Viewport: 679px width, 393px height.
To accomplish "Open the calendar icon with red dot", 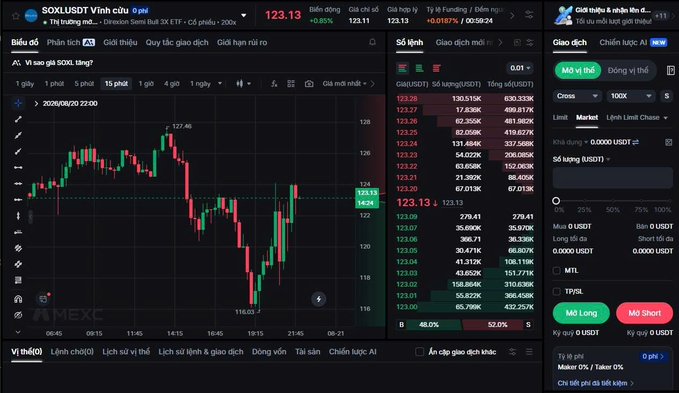I will [x=43, y=299].
